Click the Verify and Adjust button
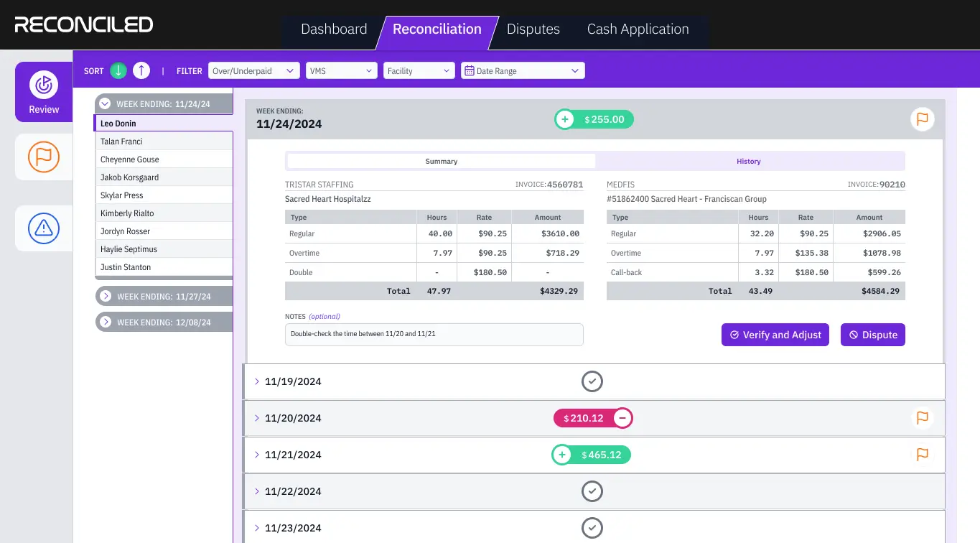 click(x=775, y=335)
